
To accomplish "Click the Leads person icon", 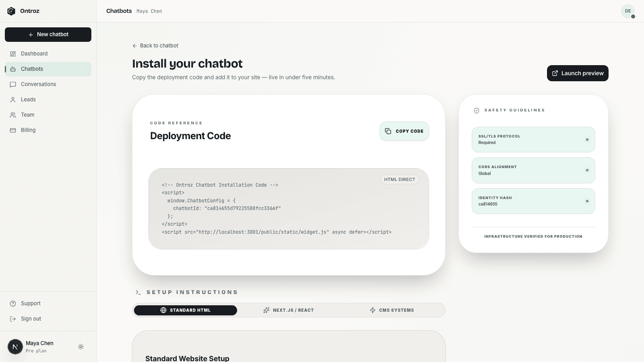I will click(x=13, y=100).
